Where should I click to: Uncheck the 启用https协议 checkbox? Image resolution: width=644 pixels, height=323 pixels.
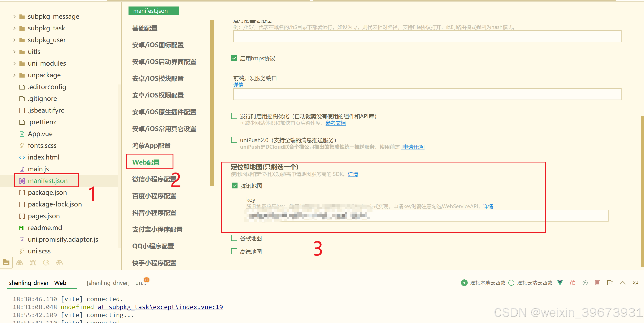pyautogui.click(x=234, y=58)
